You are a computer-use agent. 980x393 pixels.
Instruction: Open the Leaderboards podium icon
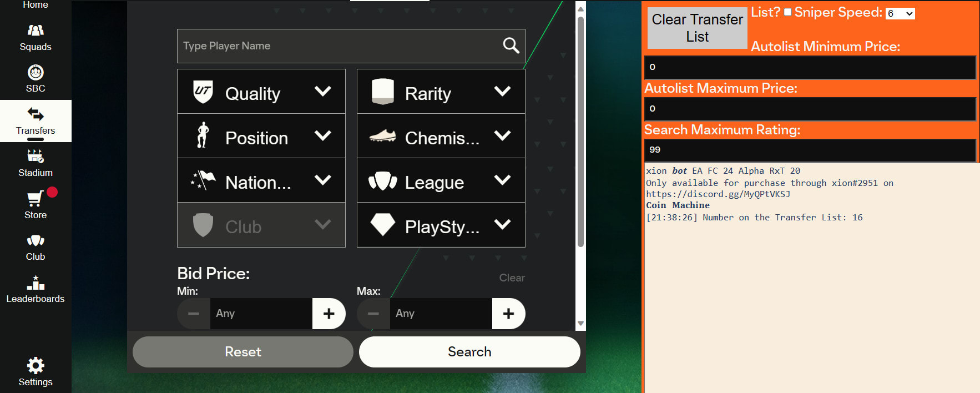click(x=36, y=283)
